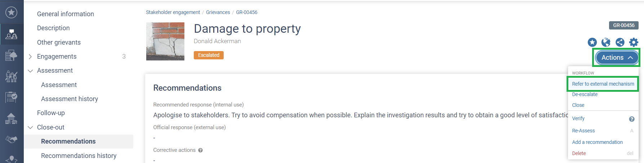Expand the Engagements tree section
This screenshot has height=163, width=644.
(30, 56)
